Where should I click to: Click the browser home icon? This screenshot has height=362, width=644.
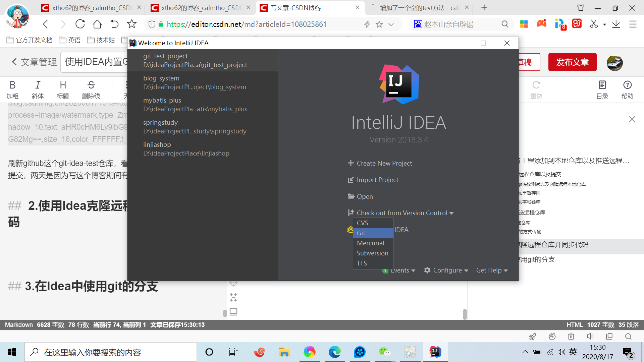pyautogui.click(x=97, y=24)
